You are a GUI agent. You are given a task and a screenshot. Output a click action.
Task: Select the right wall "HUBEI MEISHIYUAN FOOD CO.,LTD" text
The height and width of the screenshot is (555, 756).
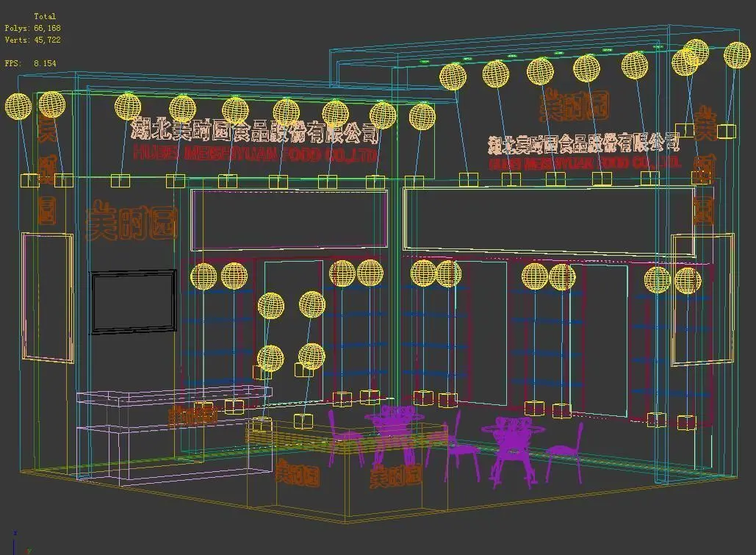point(584,162)
